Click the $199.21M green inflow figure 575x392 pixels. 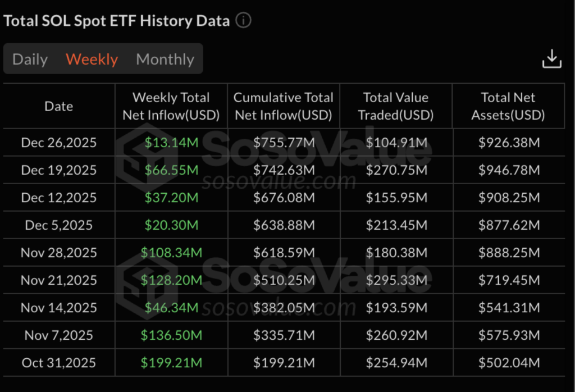pyautogui.click(x=171, y=362)
